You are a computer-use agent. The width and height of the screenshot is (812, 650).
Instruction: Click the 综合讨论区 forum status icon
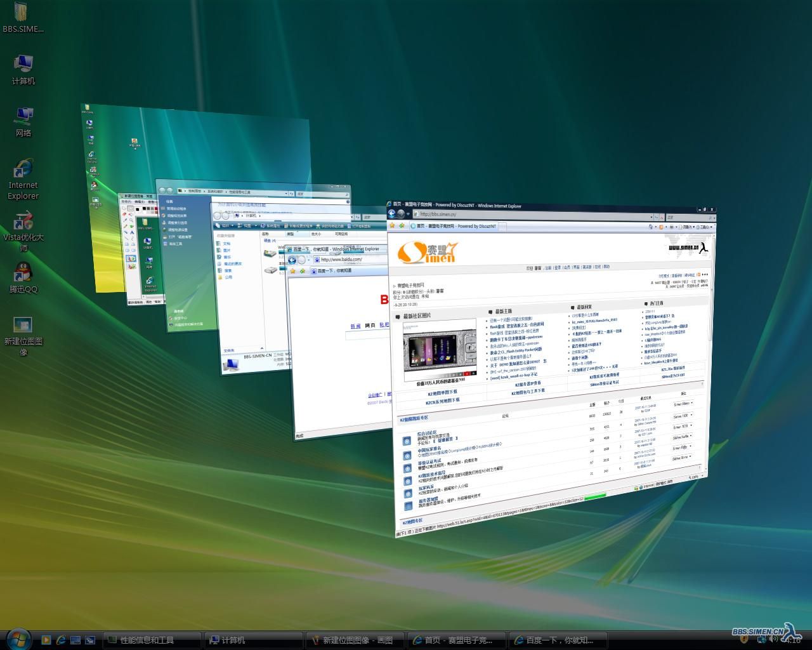point(407,441)
